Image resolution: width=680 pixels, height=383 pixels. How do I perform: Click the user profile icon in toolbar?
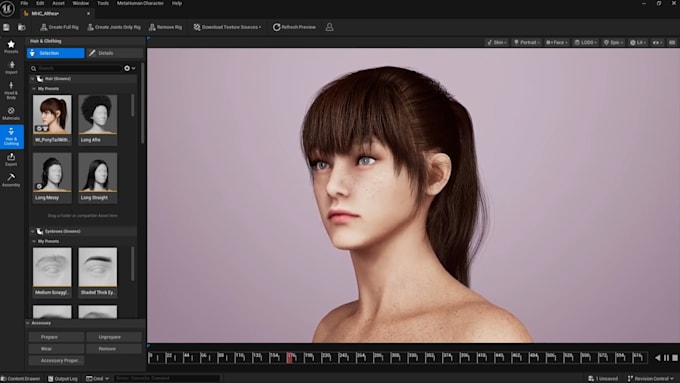pyautogui.click(x=330, y=27)
